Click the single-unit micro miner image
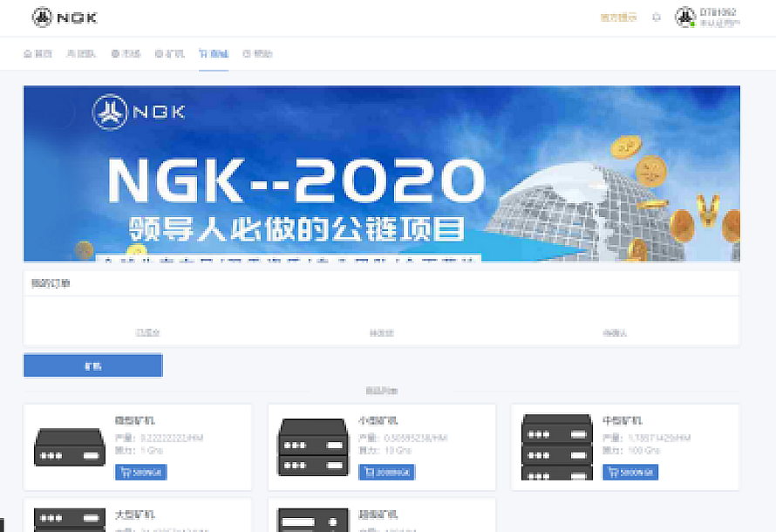This screenshot has width=776, height=532. (70, 447)
